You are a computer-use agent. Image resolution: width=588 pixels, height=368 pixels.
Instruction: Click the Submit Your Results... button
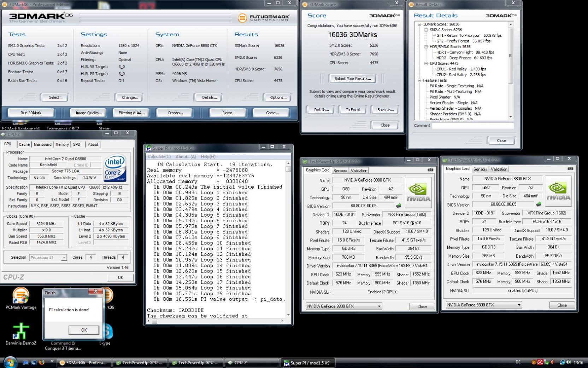(353, 79)
